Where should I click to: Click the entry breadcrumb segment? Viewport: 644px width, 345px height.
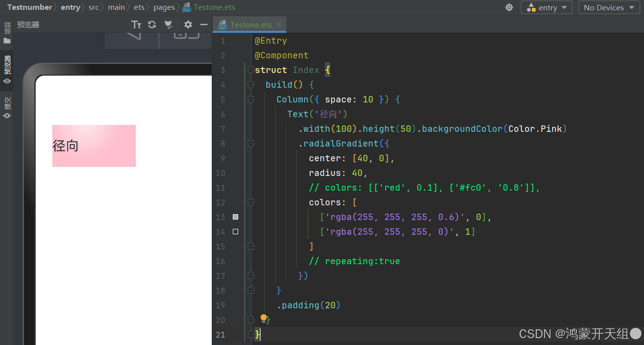coord(71,7)
